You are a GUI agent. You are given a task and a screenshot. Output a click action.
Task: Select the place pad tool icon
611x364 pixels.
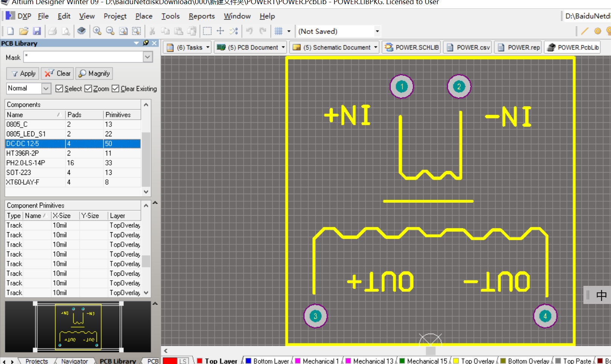598,31
